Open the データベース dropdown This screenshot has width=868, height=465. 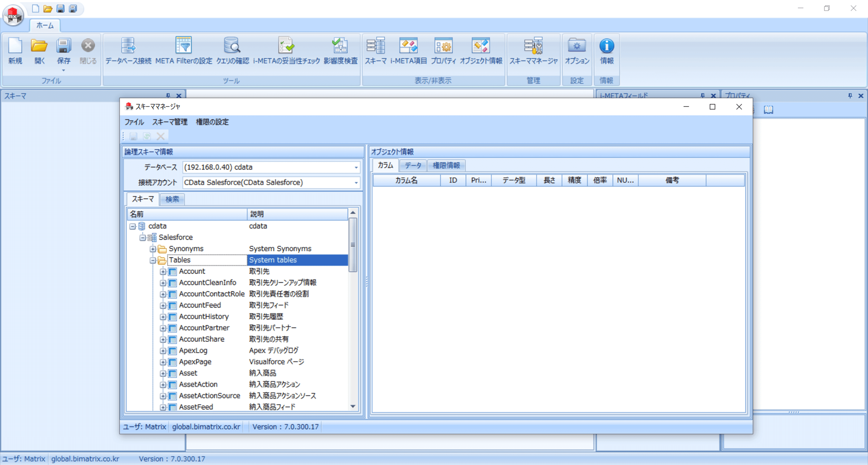coord(356,167)
